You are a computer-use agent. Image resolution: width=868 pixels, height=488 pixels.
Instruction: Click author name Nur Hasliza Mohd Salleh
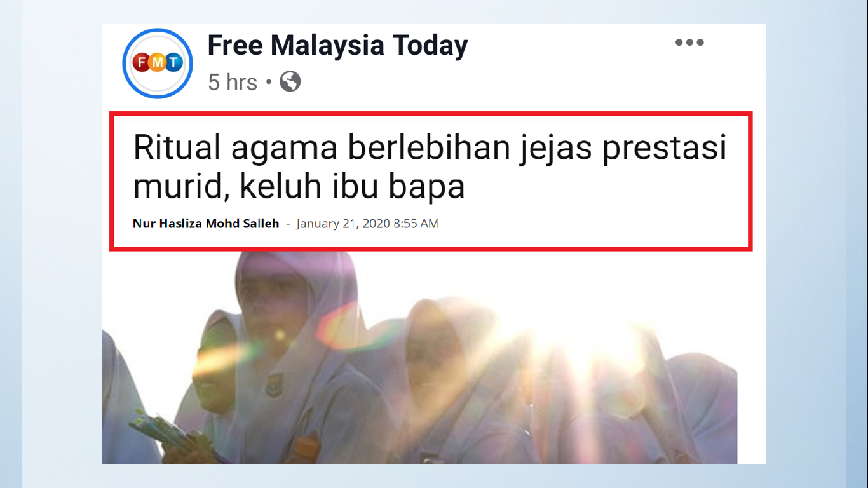(x=206, y=224)
